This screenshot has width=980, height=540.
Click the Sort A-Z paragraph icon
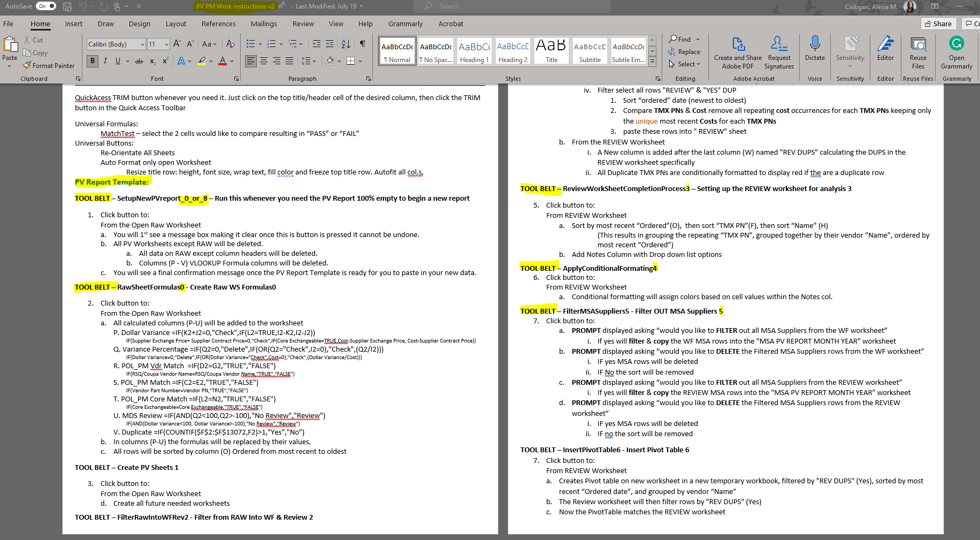click(x=346, y=44)
